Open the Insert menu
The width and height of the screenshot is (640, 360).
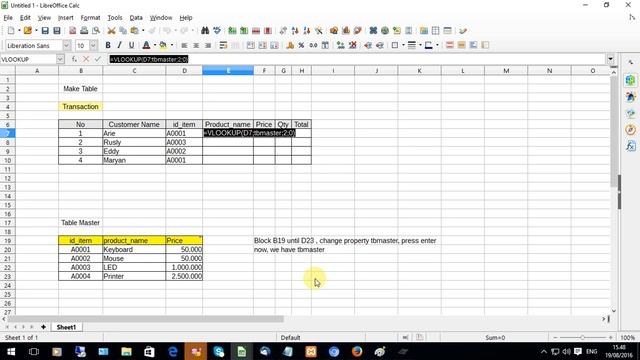pos(65,18)
